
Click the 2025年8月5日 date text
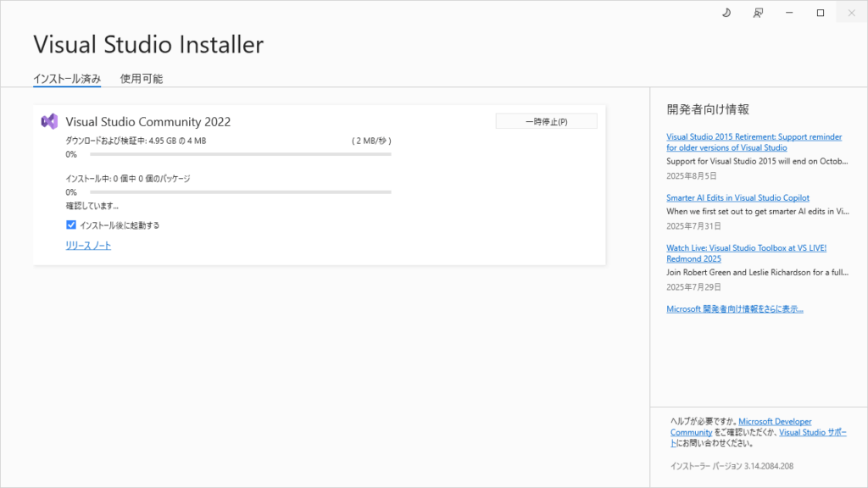tap(692, 176)
